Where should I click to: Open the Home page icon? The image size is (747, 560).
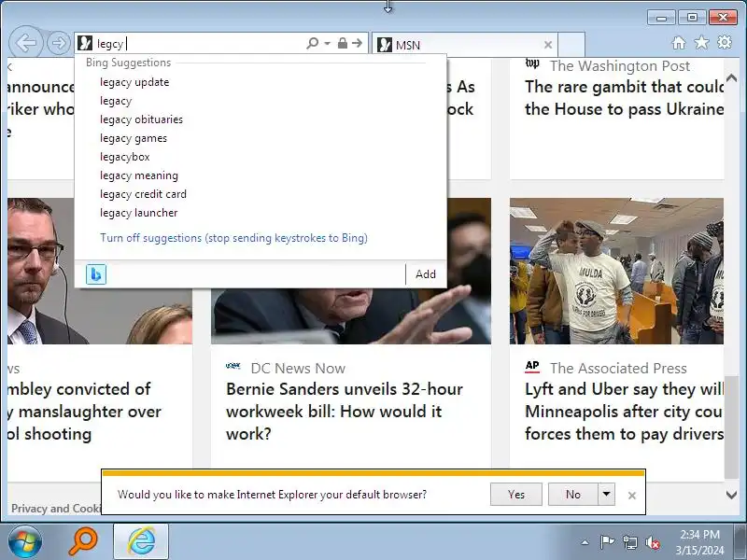(679, 43)
